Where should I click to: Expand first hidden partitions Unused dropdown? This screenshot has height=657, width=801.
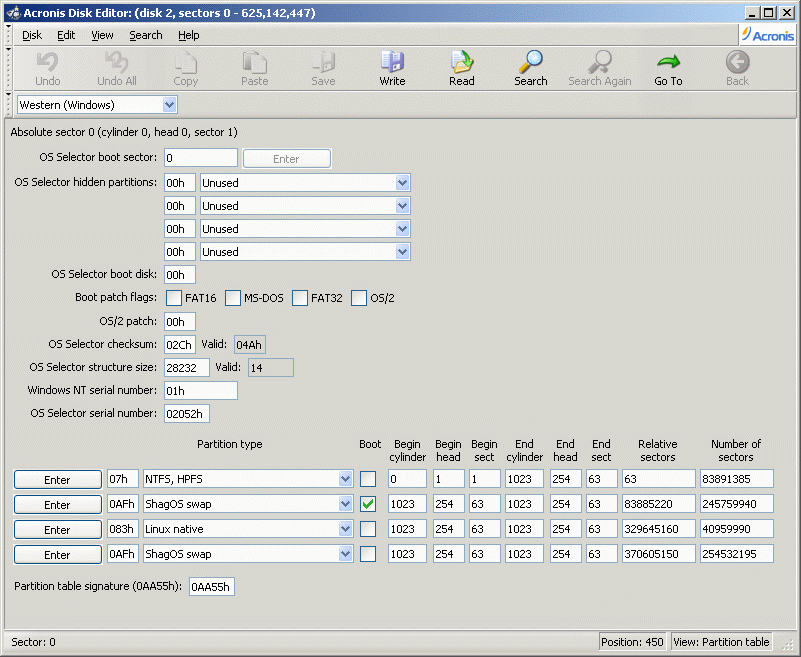pyautogui.click(x=403, y=182)
